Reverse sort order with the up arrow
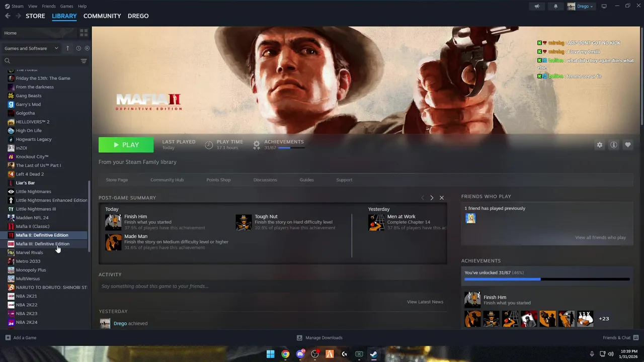 pos(67,48)
